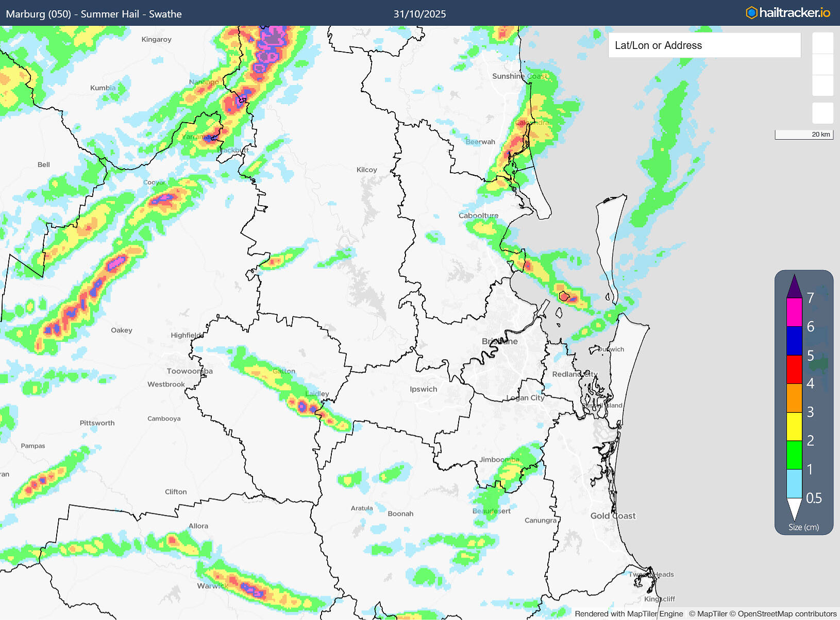
Task: Click the Gold Coast label on the map
Action: [x=613, y=516]
